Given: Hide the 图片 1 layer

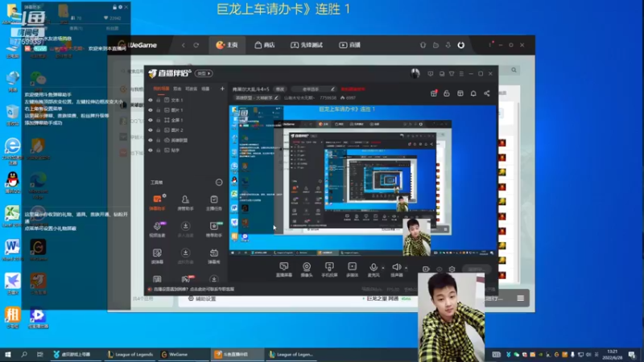Looking at the screenshot, I should 151,110.
